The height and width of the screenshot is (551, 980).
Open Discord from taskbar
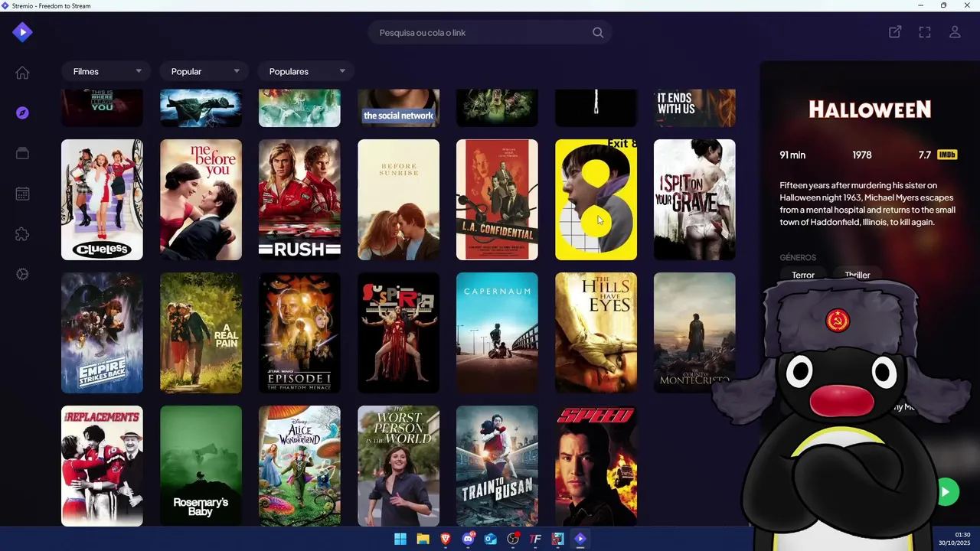click(468, 539)
